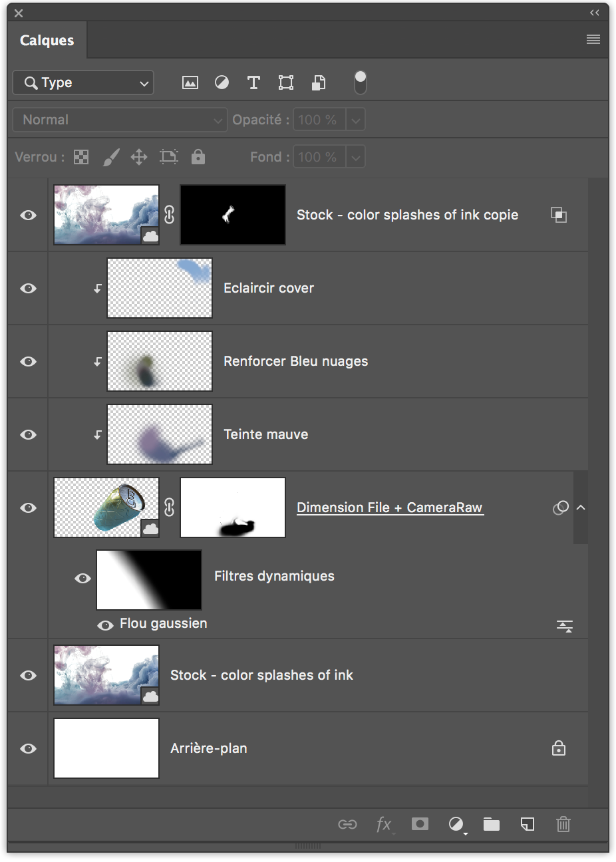The width and height of the screenshot is (616, 862).
Task: Add a layer mask
Action: [420, 824]
